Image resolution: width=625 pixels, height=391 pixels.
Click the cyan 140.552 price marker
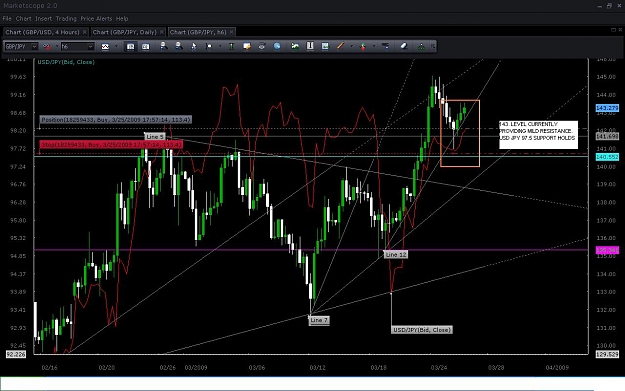coord(607,157)
